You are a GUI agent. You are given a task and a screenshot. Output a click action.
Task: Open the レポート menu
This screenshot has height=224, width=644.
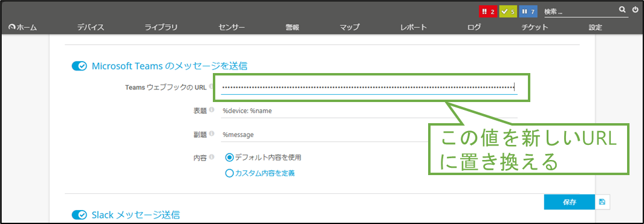pos(414,28)
